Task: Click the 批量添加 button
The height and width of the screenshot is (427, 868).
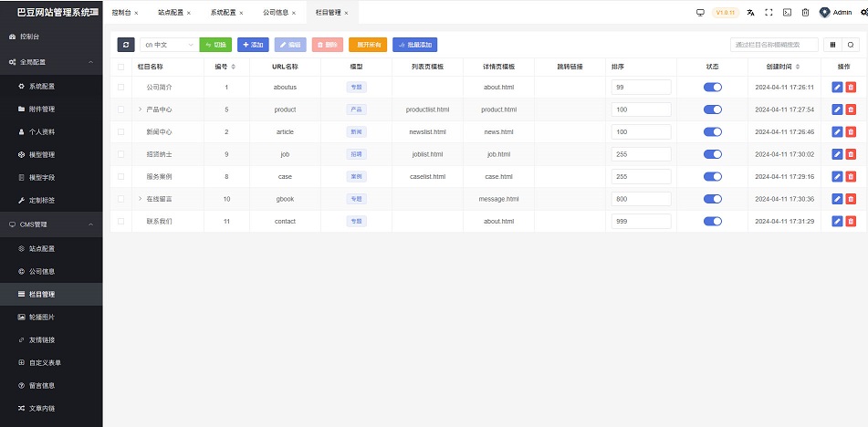Action: click(x=414, y=45)
